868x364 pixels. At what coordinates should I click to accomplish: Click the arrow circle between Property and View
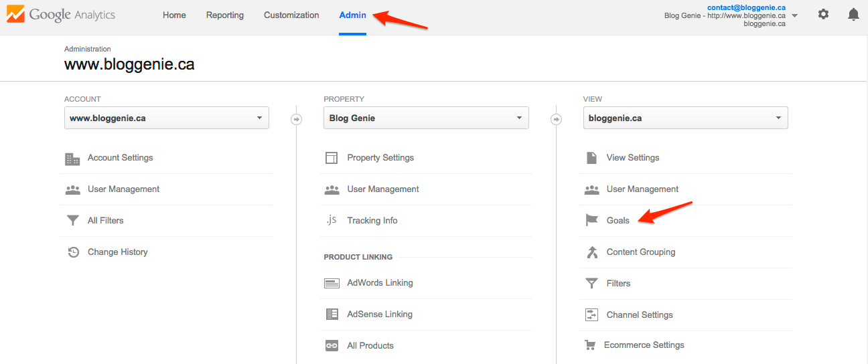(x=556, y=119)
